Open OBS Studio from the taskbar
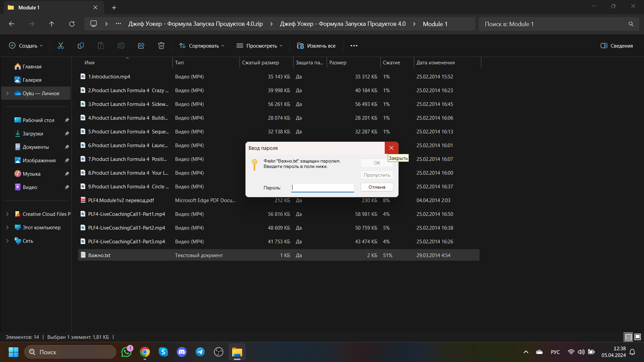644x362 pixels. click(x=219, y=352)
